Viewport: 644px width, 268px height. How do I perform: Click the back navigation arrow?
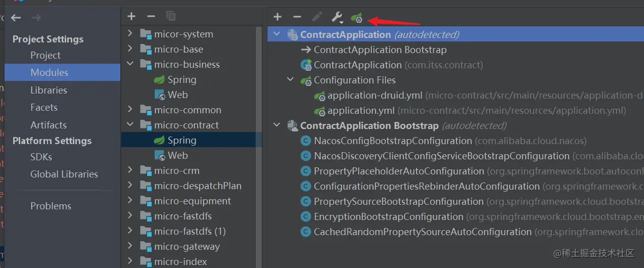pyautogui.click(x=16, y=18)
